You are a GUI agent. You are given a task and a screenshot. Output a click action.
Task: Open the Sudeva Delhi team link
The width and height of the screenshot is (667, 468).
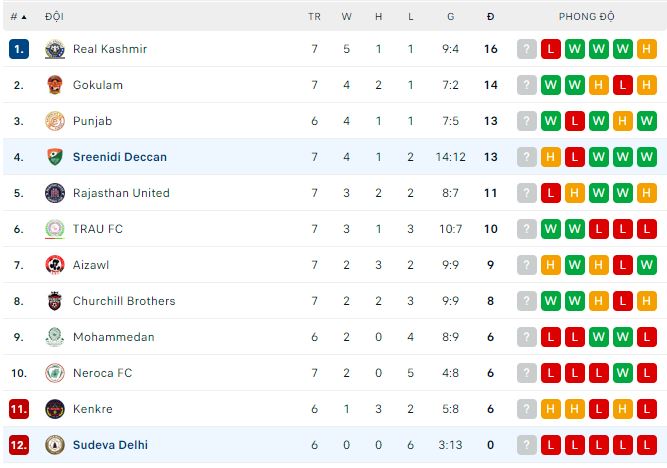110,445
